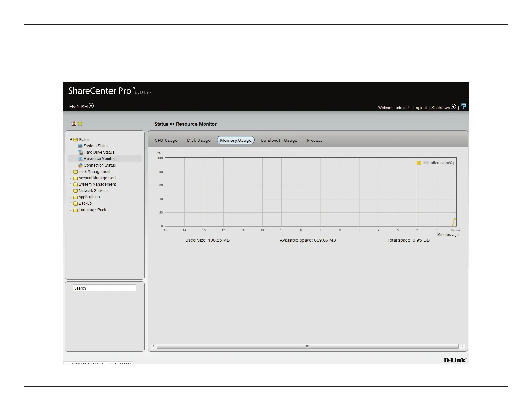Image resolution: width=532 pixels, height=411 pixels.
Task: Click into the Search input field
Action: pyautogui.click(x=104, y=288)
